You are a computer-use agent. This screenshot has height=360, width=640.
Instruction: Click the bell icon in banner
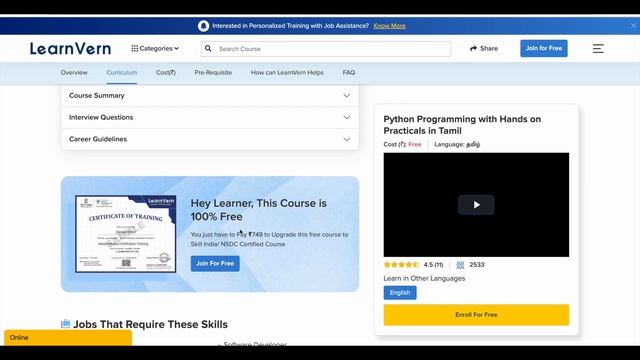[x=203, y=26]
